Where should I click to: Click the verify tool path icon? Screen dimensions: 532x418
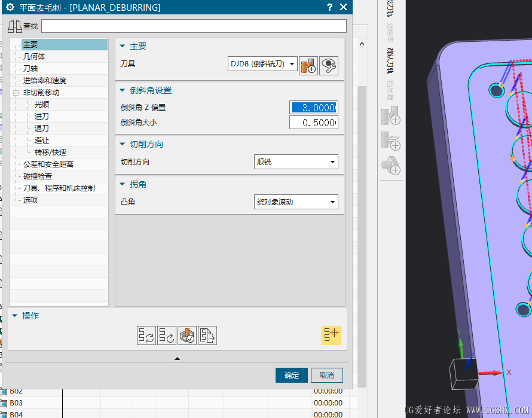pyautogui.click(x=187, y=335)
